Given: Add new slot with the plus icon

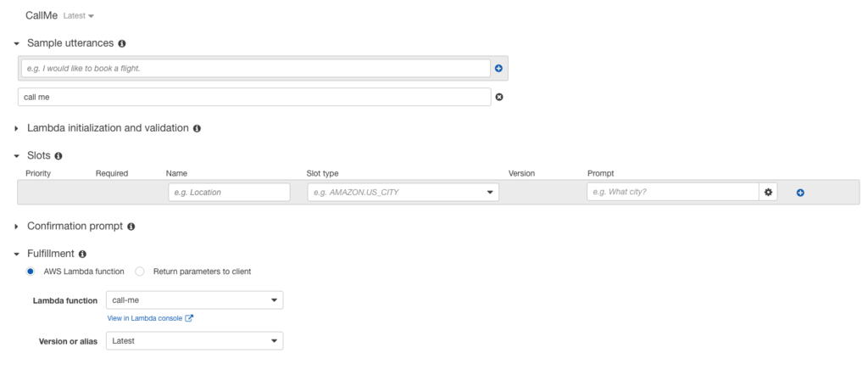Looking at the screenshot, I should (x=800, y=193).
